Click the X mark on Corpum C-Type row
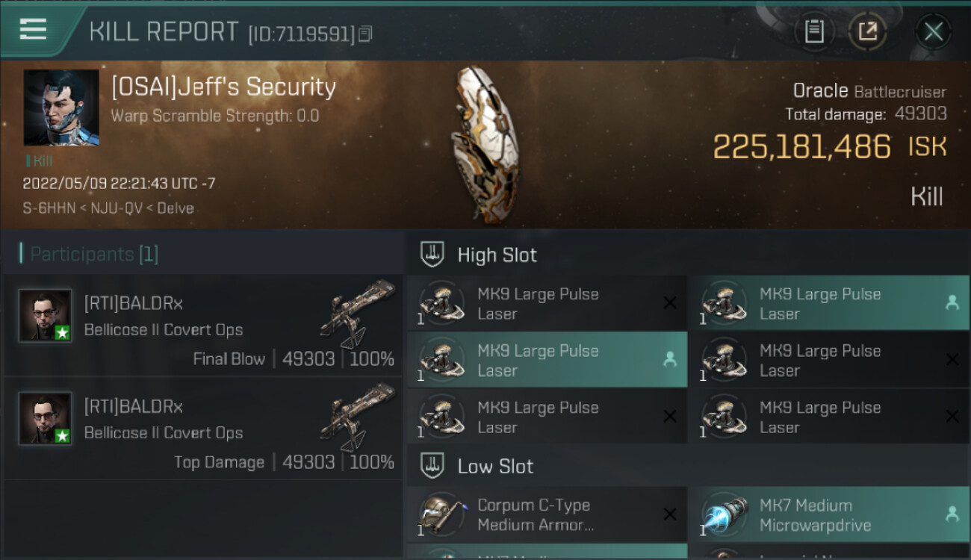 (x=670, y=514)
